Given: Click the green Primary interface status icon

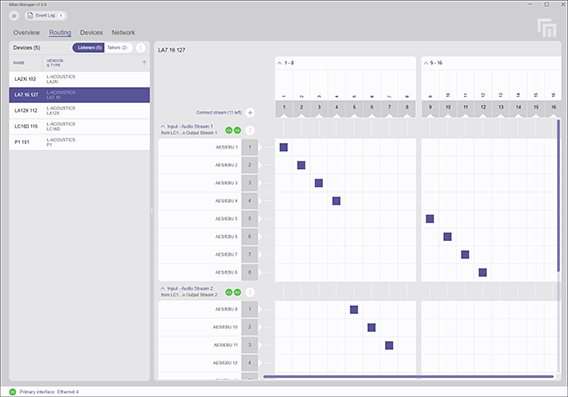Looking at the screenshot, I should coord(13,392).
